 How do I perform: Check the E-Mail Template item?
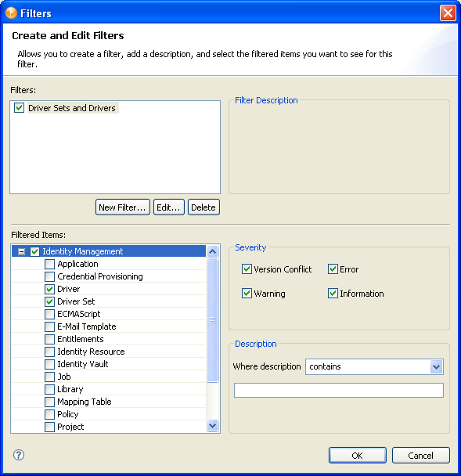tap(49, 326)
